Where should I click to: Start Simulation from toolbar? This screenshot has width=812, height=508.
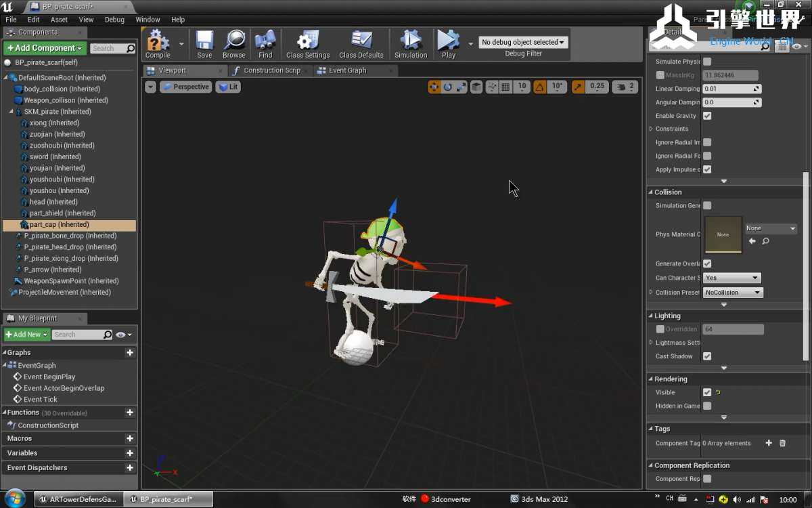[411, 43]
